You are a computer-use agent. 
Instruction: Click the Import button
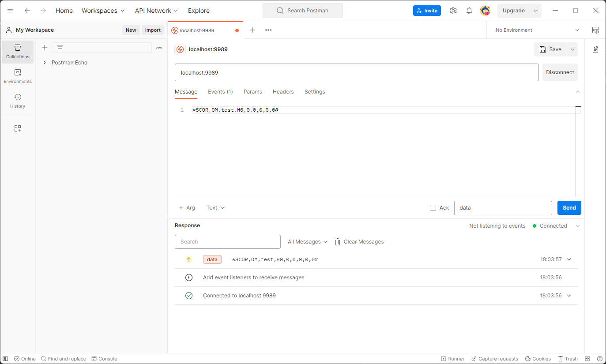coord(153,30)
